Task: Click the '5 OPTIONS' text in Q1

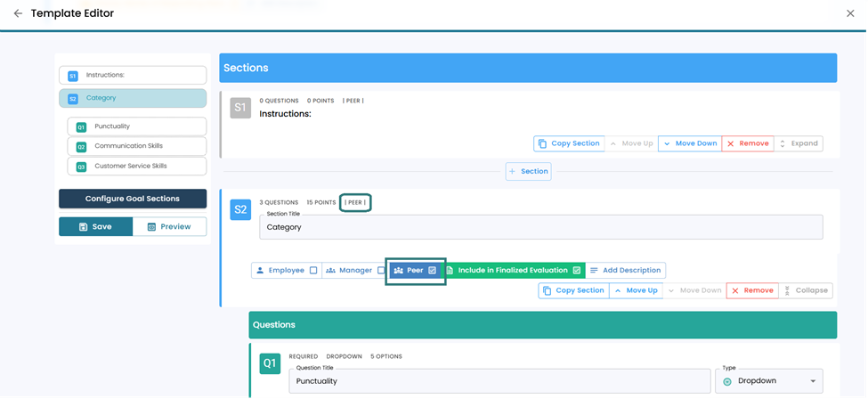Action: point(386,357)
